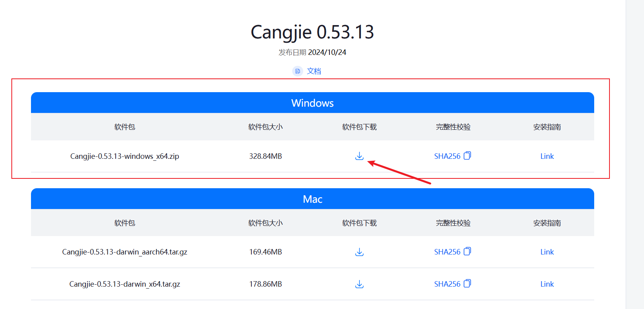Open install guide Link for darwin_x64.tar.gz
Screen dimensions: 644x309
(x=547, y=284)
